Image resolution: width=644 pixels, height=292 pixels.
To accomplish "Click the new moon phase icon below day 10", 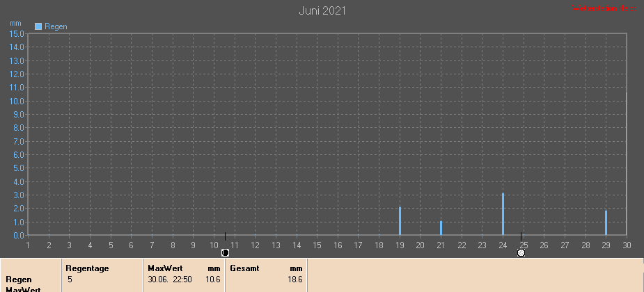I will coord(225,252).
